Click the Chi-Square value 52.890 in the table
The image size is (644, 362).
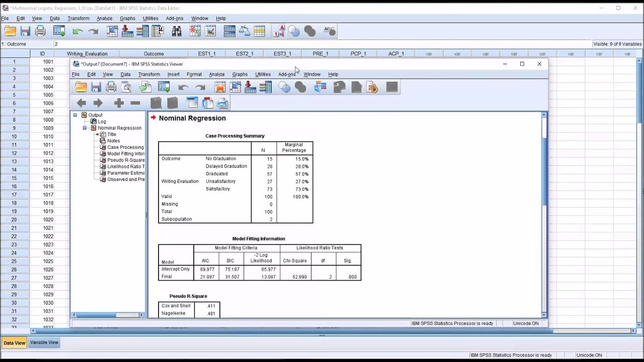(299, 277)
